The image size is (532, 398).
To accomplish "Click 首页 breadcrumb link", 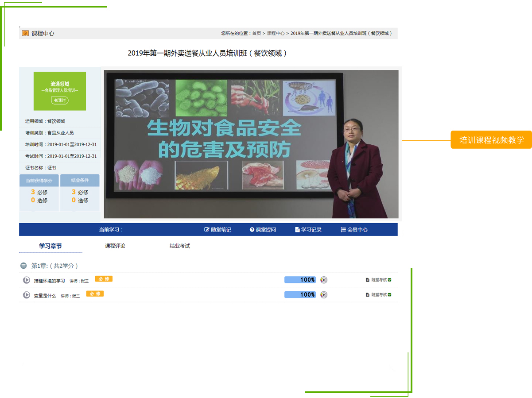I will coord(256,33).
